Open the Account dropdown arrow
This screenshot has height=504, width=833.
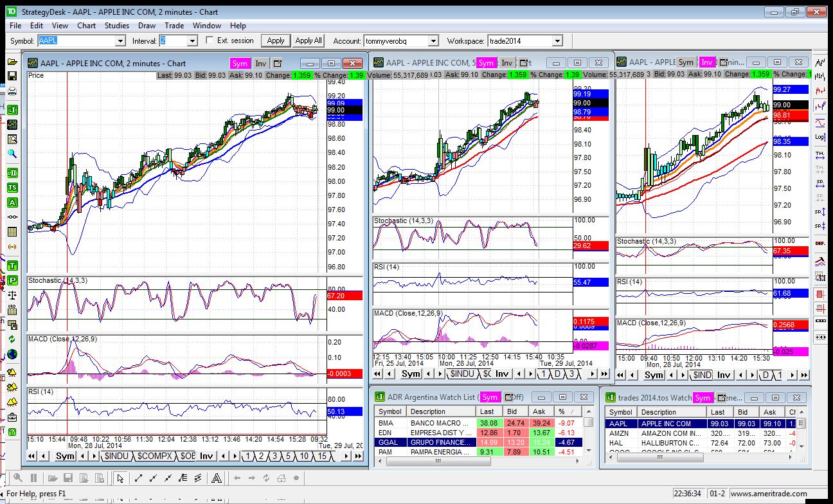tap(433, 40)
